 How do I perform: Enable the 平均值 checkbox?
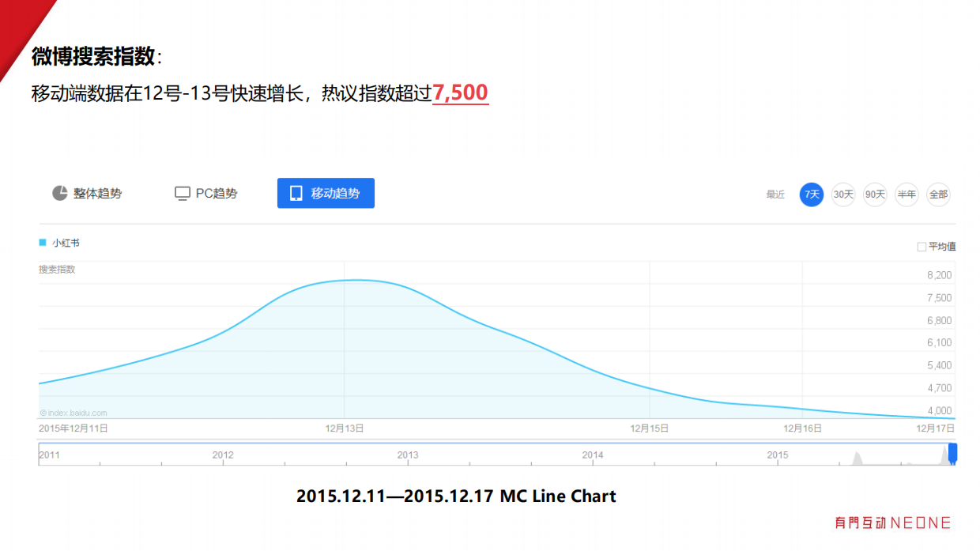coord(922,247)
